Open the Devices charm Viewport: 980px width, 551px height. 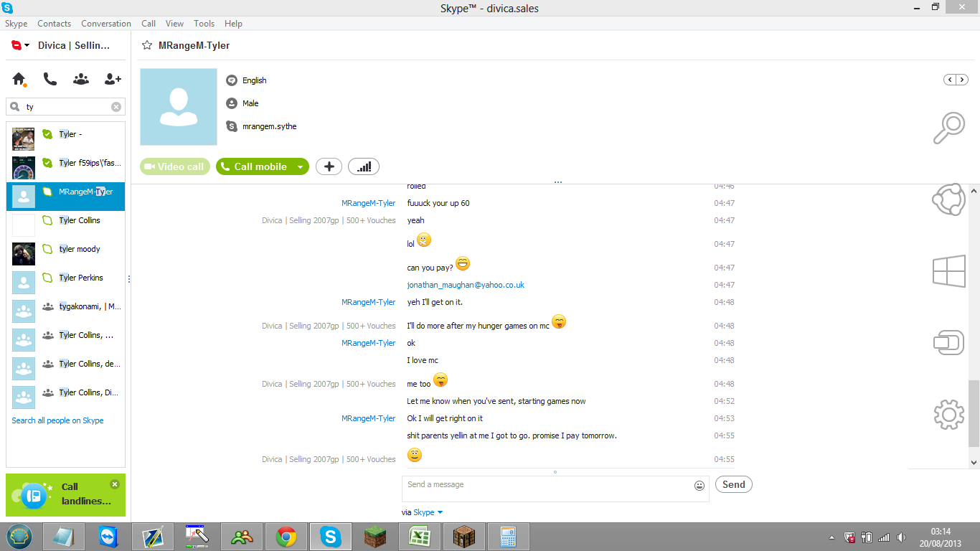[948, 343]
